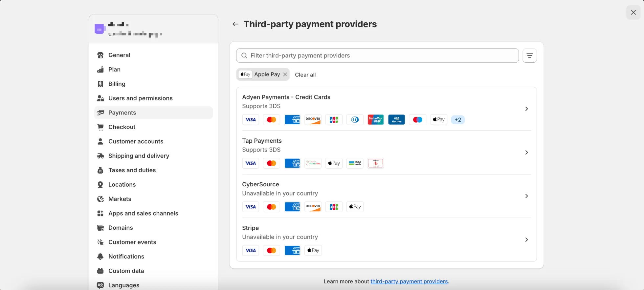
Task: Remove the Apple Pay filter chip
Action: pos(285,74)
